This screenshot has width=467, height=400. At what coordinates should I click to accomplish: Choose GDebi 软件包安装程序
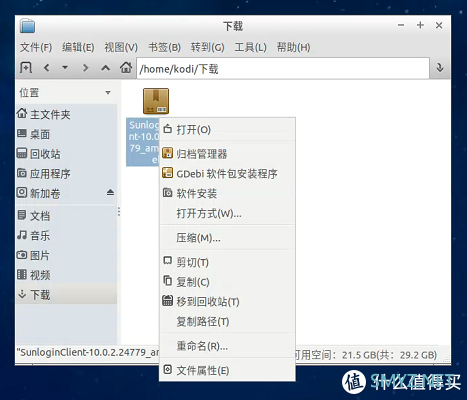[x=227, y=173]
